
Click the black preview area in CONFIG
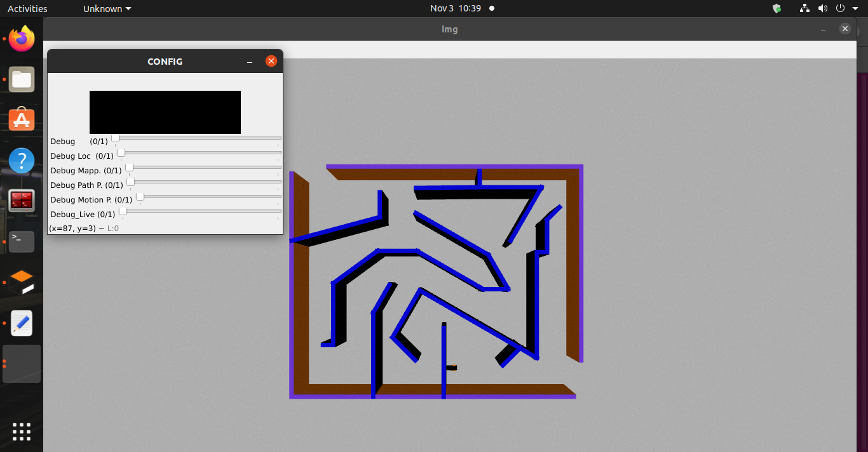click(x=165, y=112)
